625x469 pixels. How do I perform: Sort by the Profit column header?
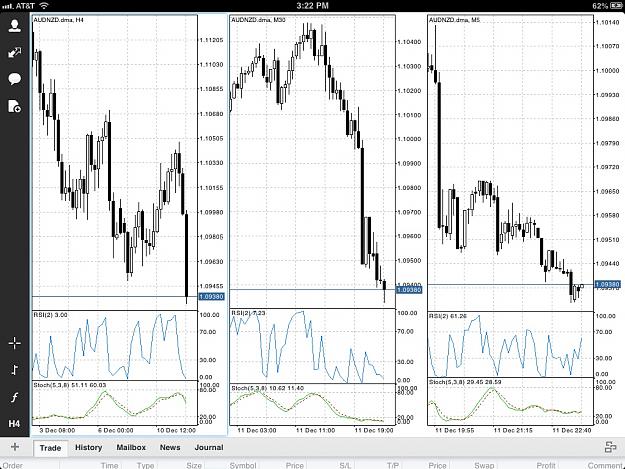tap(546, 465)
